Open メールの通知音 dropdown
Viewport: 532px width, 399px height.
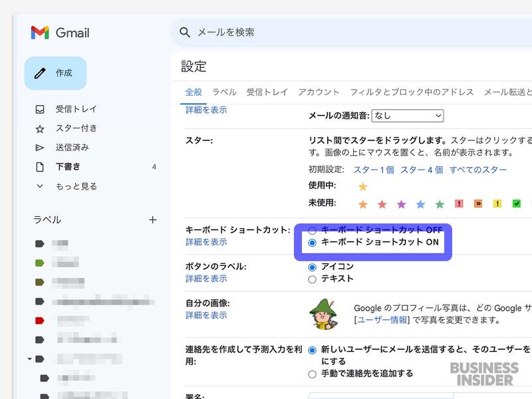pyautogui.click(x=408, y=116)
